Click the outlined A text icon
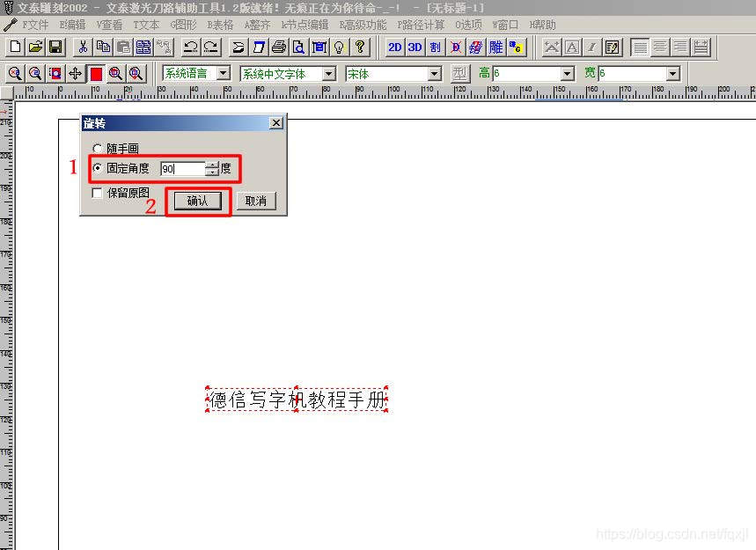Screen dimensions: 756x550 pos(572,48)
